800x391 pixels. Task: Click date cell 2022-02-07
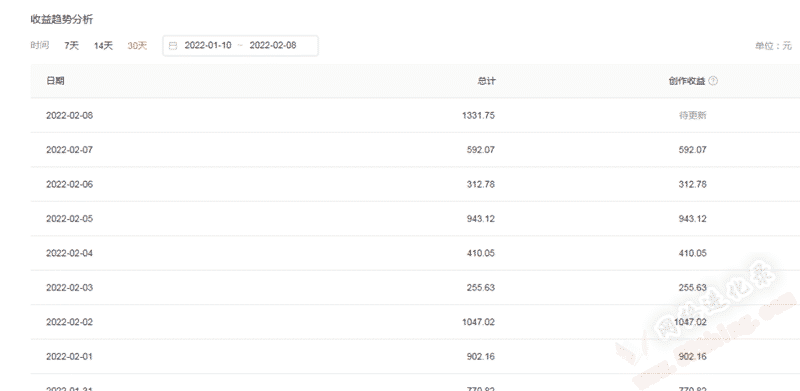(69, 150)
